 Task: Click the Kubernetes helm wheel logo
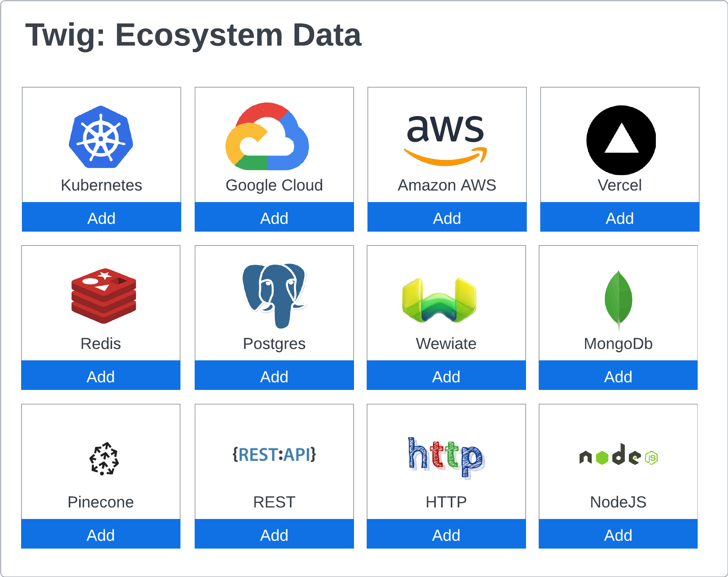101,138
